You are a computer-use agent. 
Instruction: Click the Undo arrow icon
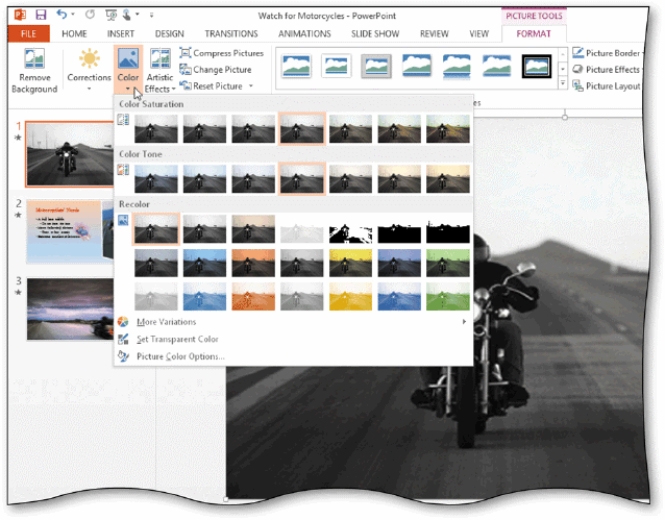click(x=62, y=15)
